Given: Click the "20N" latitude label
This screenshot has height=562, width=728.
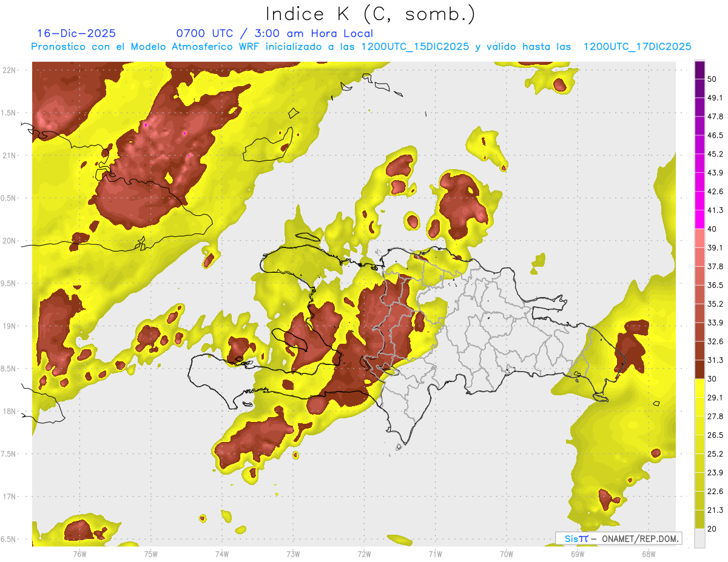Looking at the screenshot, I should (x=9, y=241).
